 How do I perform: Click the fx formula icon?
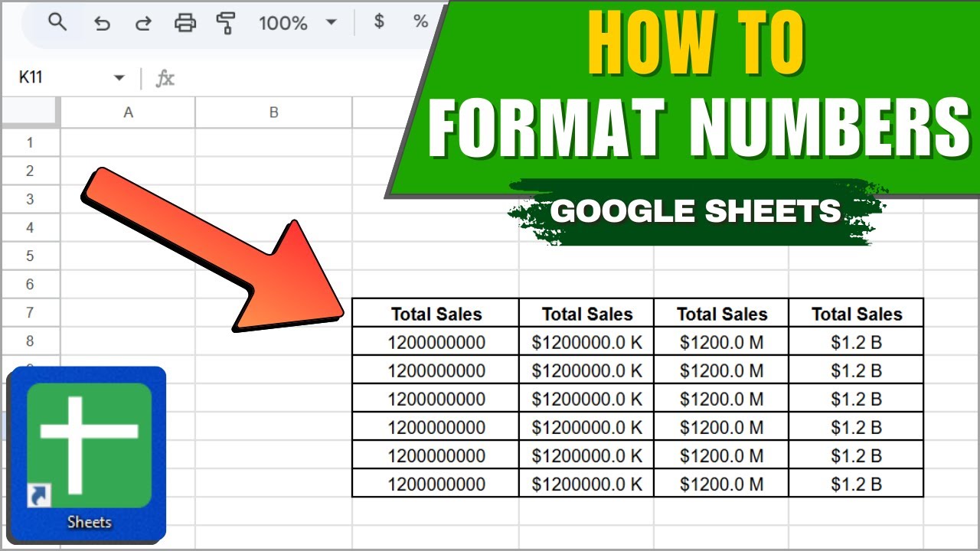click(x=165, y=78)
